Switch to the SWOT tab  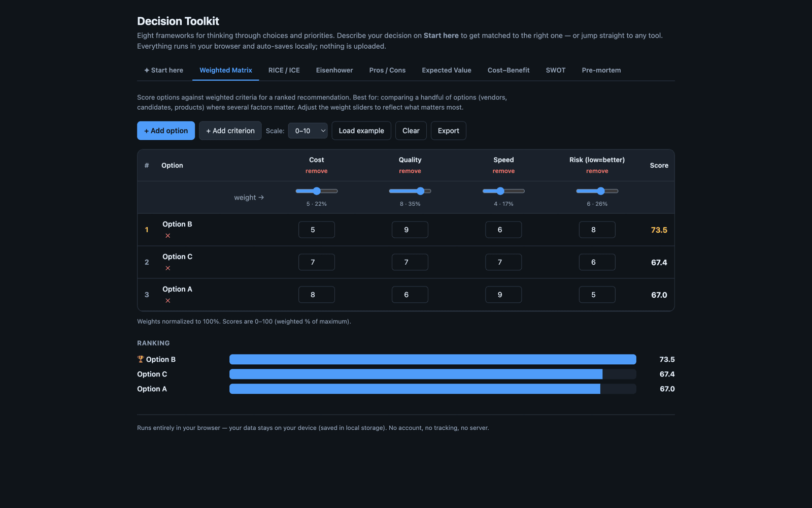(556, 70)
